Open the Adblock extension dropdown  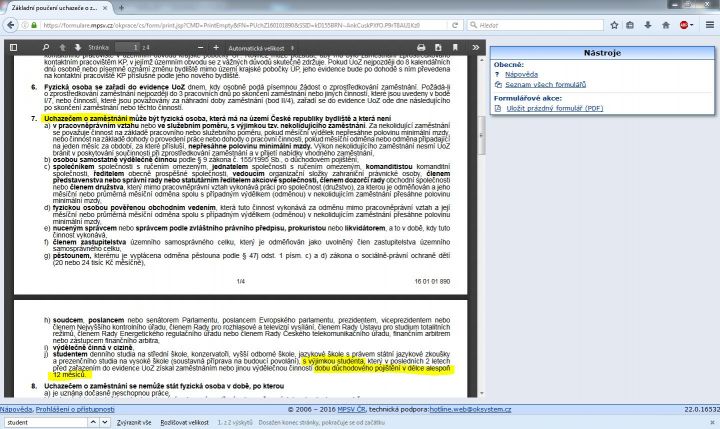[686, 25]
